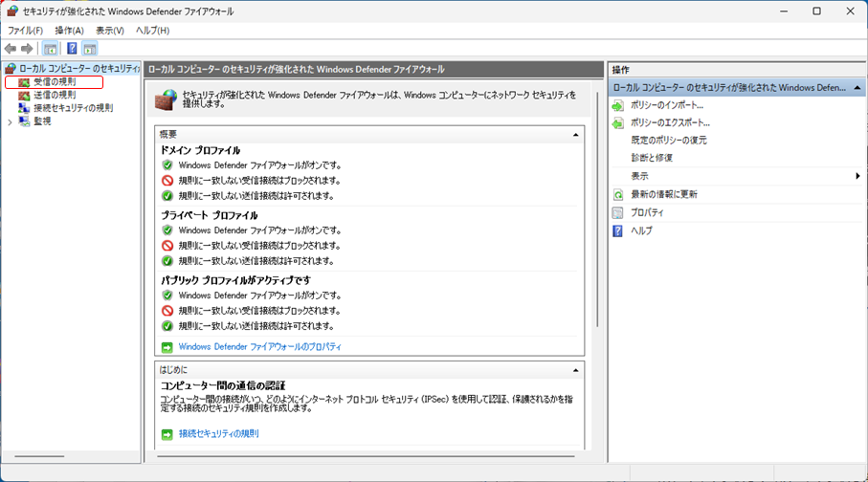Collapse the はじめに section with its arrow
868x482 pixels.
point(575,370)
